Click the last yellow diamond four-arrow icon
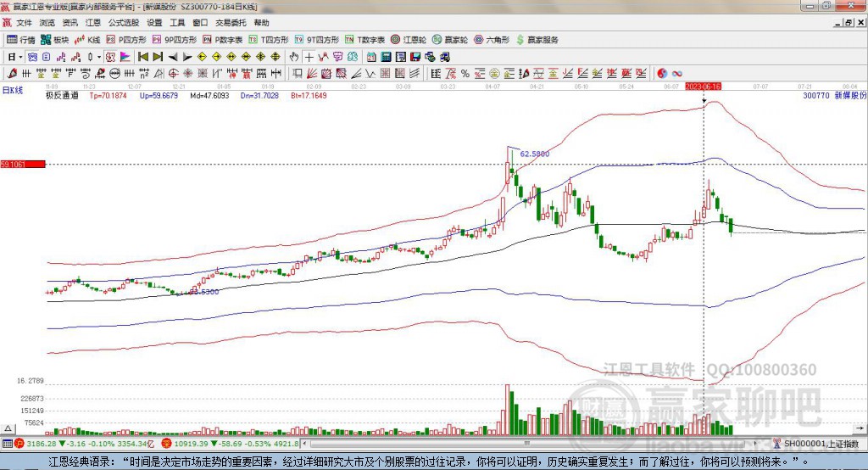 275,57
